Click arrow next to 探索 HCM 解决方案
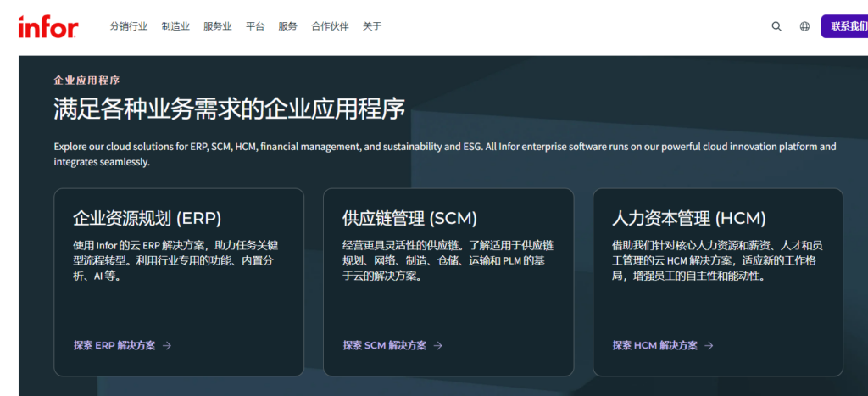This screenshot has width=868, height=396. (x=709, y=346)
